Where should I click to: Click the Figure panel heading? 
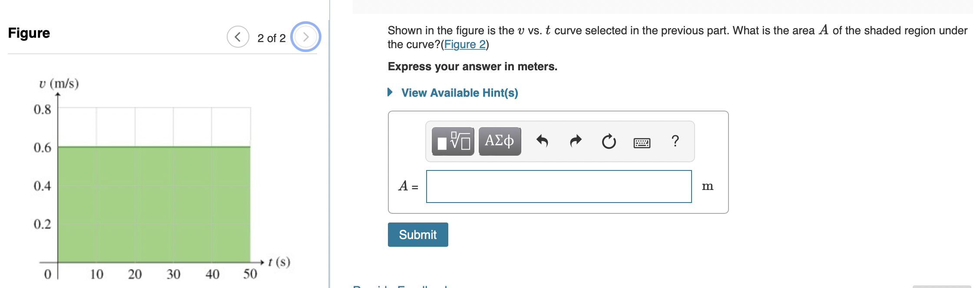tap(29, 33)
